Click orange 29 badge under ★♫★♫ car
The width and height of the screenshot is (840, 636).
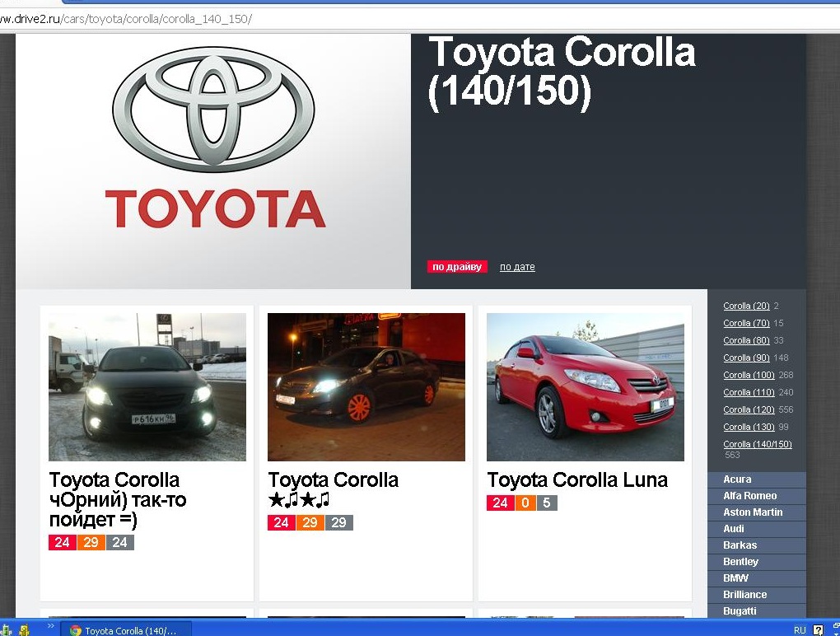click(310, 522)
